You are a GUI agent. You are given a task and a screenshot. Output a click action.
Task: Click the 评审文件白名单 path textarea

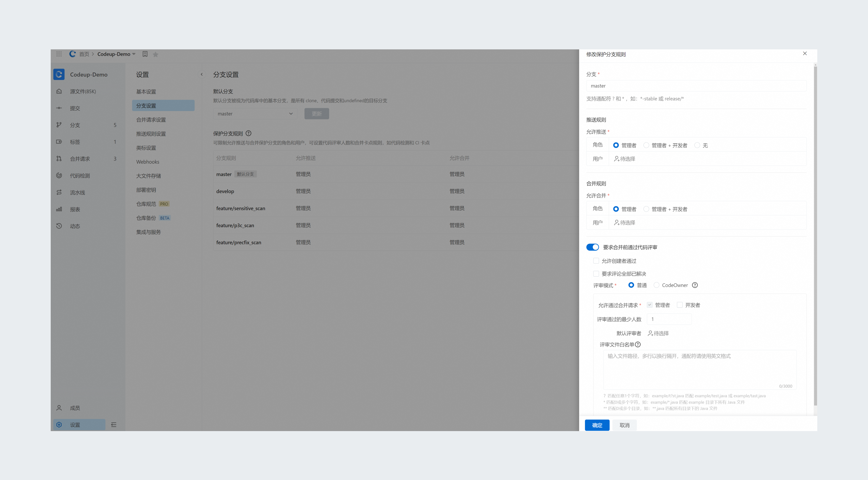pyautogui.click(x=699, y=370)
